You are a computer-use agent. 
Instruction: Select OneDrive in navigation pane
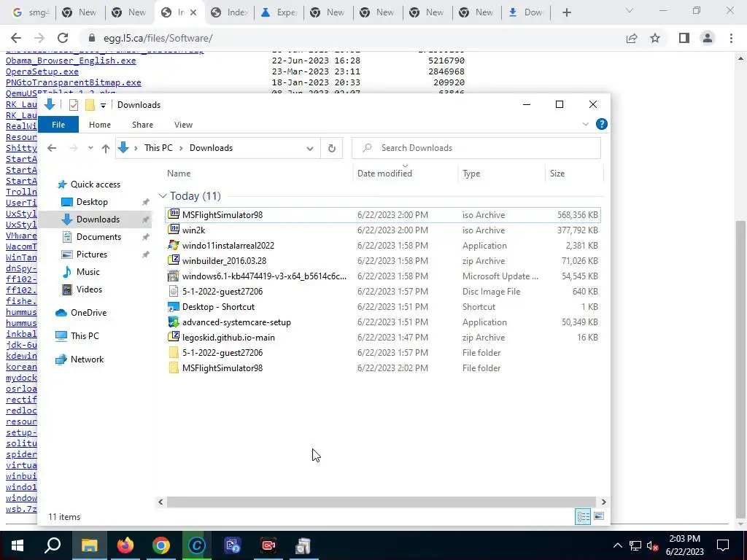pos(88,313)
